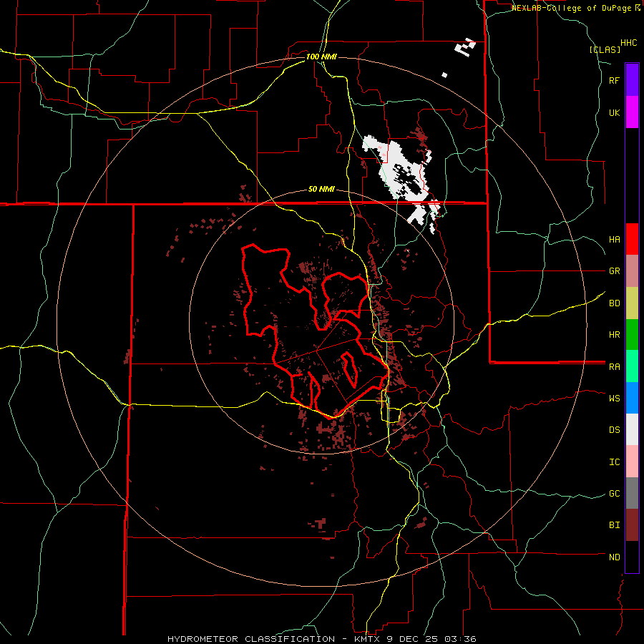Select the 'BD' legend label
The height and width of the screenshot is (644, 644).
pyautogui.click(x=614, y=303)
